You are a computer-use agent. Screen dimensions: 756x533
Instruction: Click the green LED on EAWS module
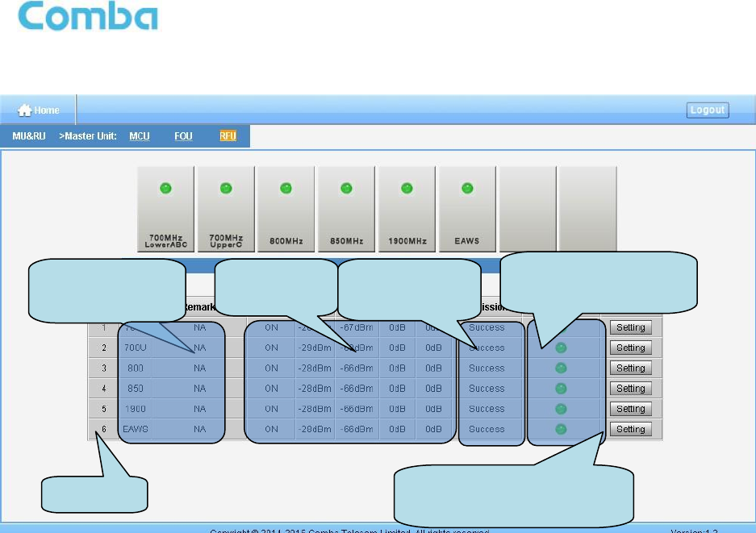coord(467,188)
